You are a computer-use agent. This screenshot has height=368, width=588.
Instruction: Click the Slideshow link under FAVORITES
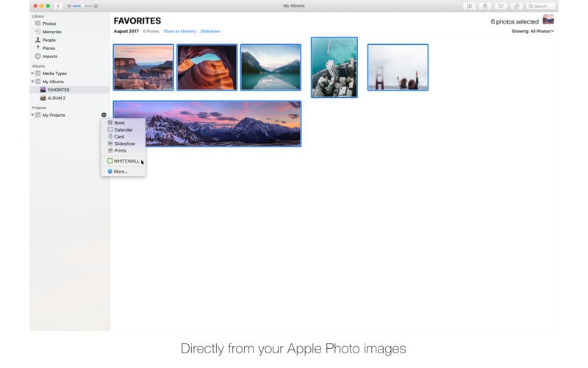(210, 31)
